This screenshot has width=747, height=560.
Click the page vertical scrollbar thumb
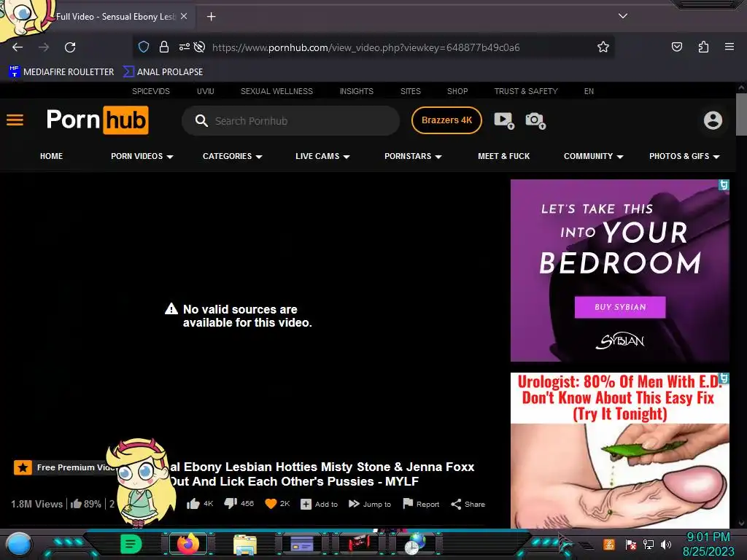(x=741, y=114)
